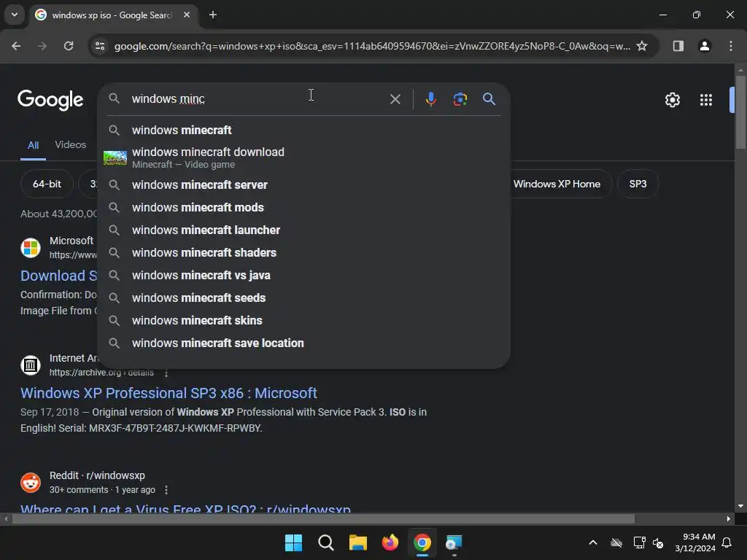Apply the 'Windows XP Home' filter chip

pyautogui.click(x=557, y=184)
